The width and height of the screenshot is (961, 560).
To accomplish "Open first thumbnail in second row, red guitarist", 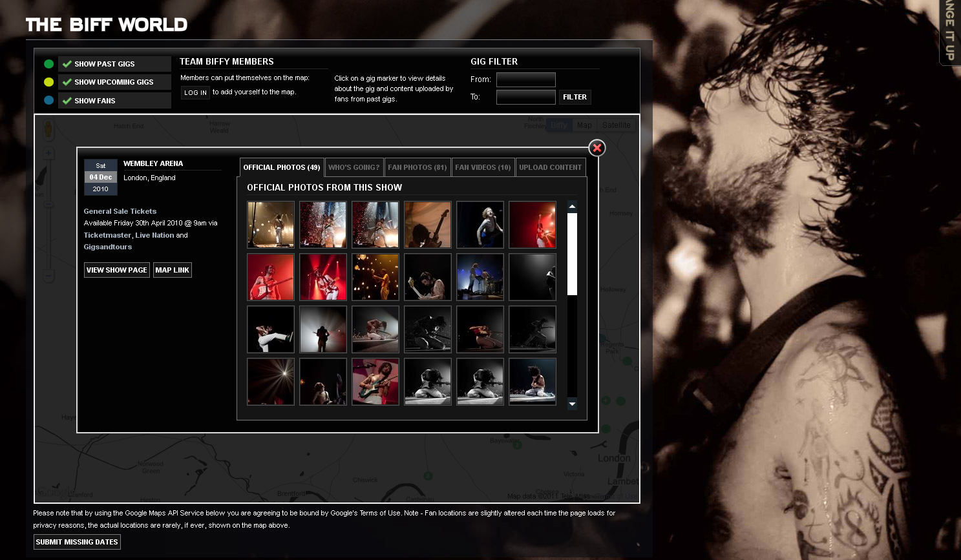I will pos(271,277).
